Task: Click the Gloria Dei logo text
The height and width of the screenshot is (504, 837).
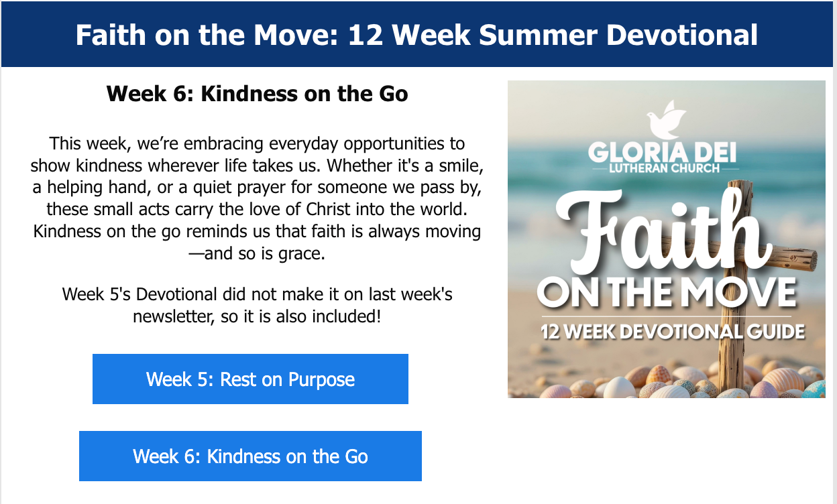Action: click(661, 153)
